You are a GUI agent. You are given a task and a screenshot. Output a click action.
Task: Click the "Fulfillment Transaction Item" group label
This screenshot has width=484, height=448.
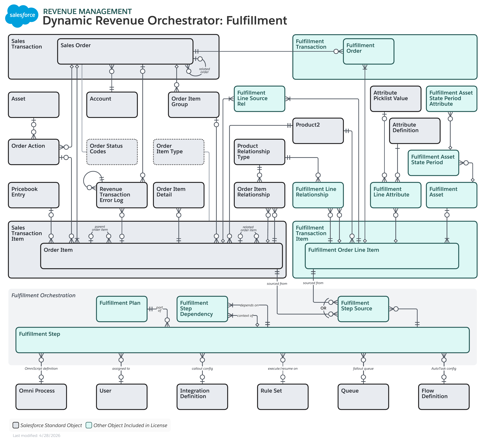(311, 233)
